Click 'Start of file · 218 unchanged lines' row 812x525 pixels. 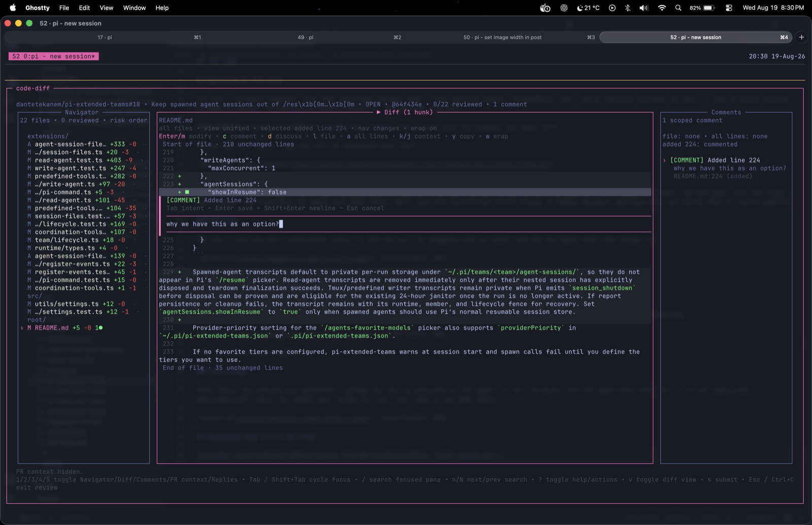click(228, 144)
